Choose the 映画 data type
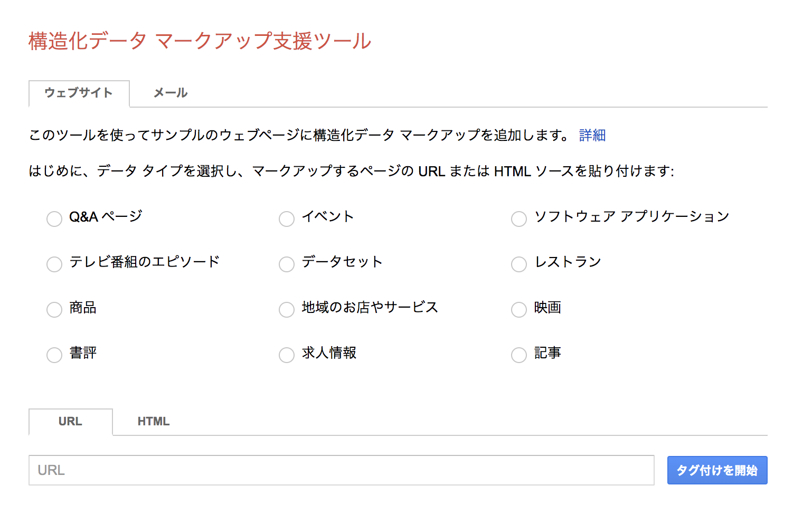The height and width of the screenshot is (514, 812). 518,310
